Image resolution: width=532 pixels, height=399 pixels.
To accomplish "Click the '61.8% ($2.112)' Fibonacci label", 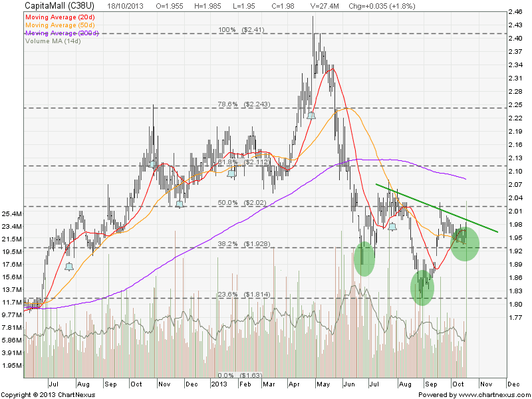I will (244, 162).
